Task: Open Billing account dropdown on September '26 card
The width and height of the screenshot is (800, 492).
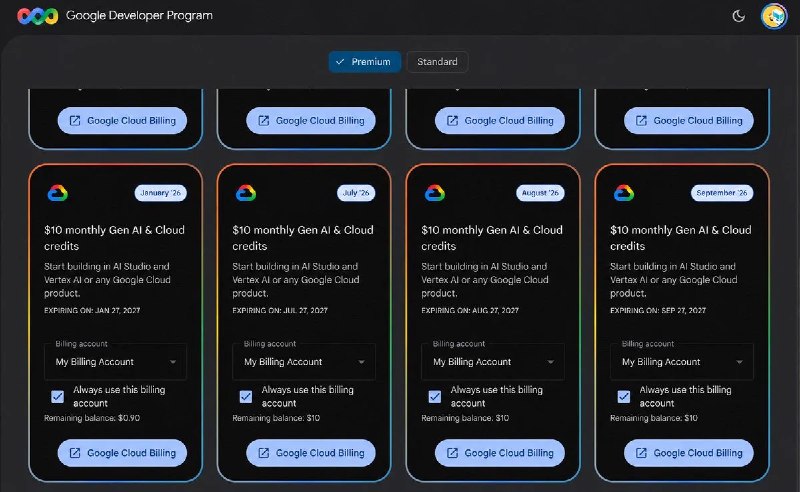Action: (x=682, y=362)
